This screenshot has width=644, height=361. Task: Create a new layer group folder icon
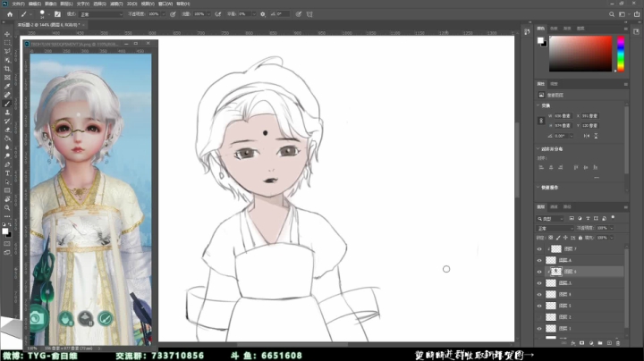click(600, 343)
